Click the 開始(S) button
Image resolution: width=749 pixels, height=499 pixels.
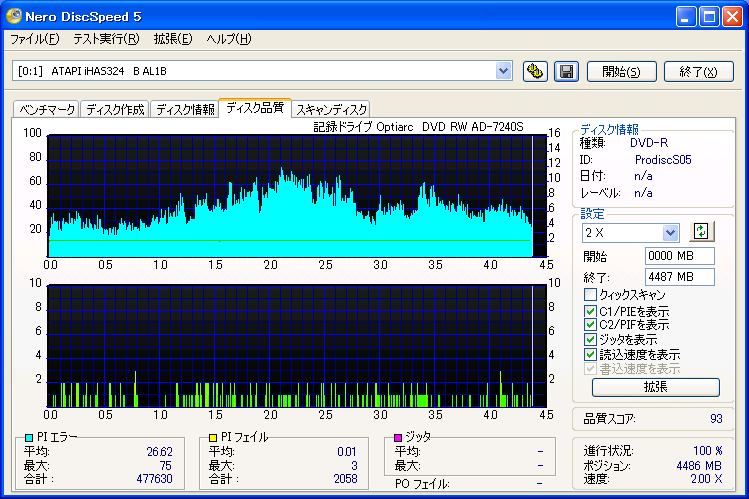click(621, 72)
